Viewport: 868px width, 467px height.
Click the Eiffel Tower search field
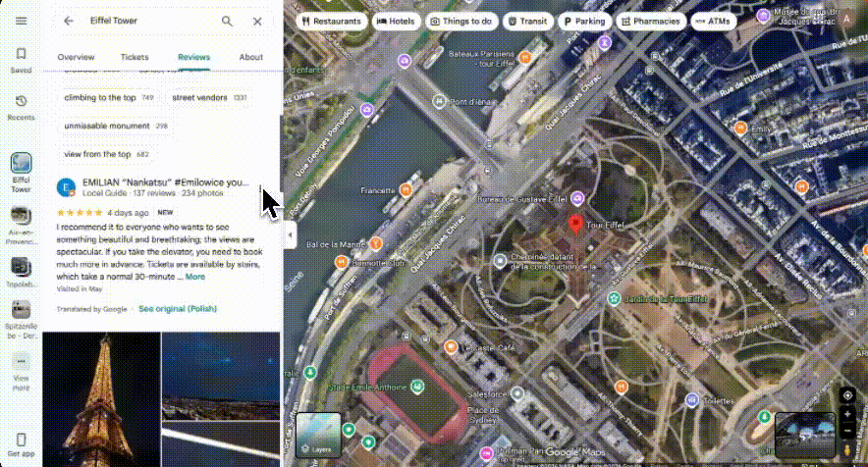[x=149, y=21]
